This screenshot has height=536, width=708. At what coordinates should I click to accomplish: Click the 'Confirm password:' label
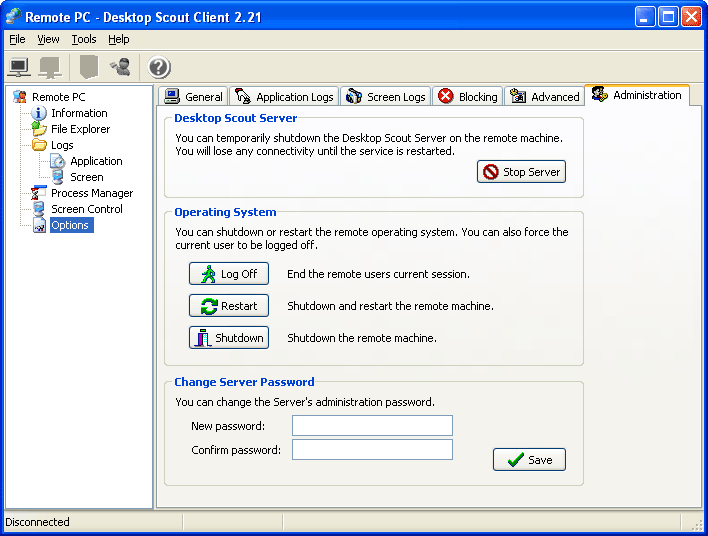[x=236, y=450]
